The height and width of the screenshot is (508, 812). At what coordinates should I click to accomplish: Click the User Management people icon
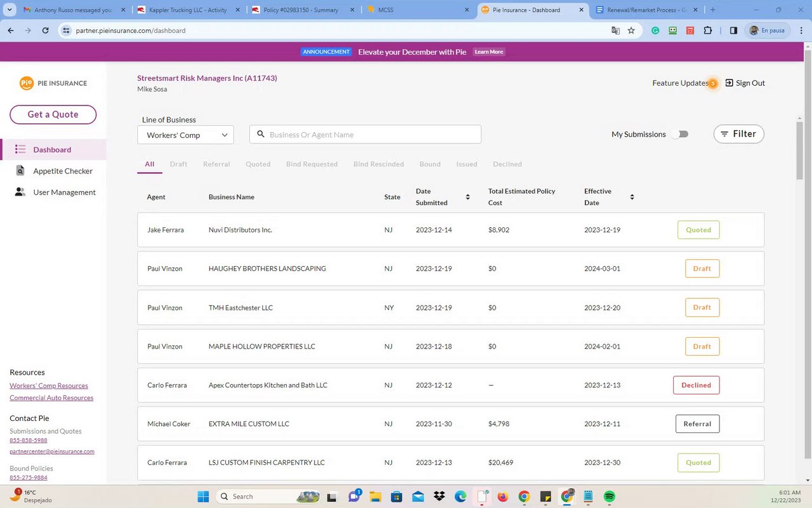(x=20, y=192)
